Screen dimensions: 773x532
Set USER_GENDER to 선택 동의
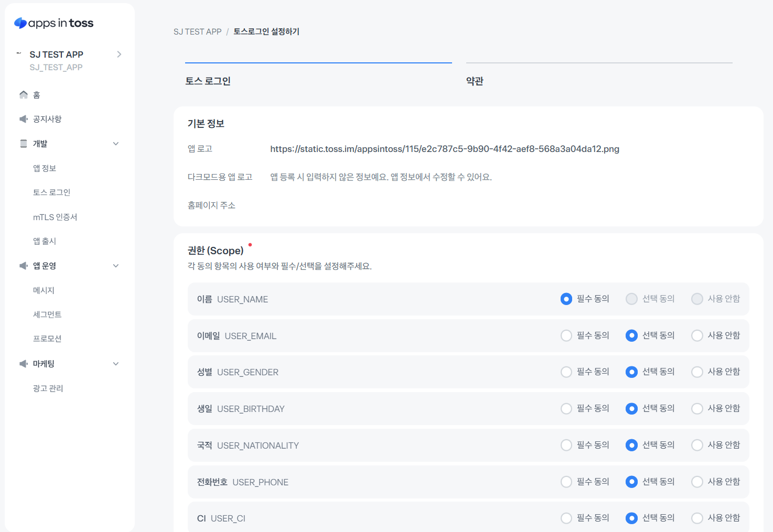pyautogui.click(x=632, y=372)
